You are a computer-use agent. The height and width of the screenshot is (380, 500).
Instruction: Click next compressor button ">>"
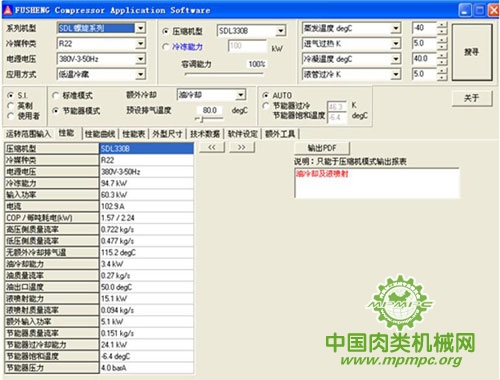[242, 147]
